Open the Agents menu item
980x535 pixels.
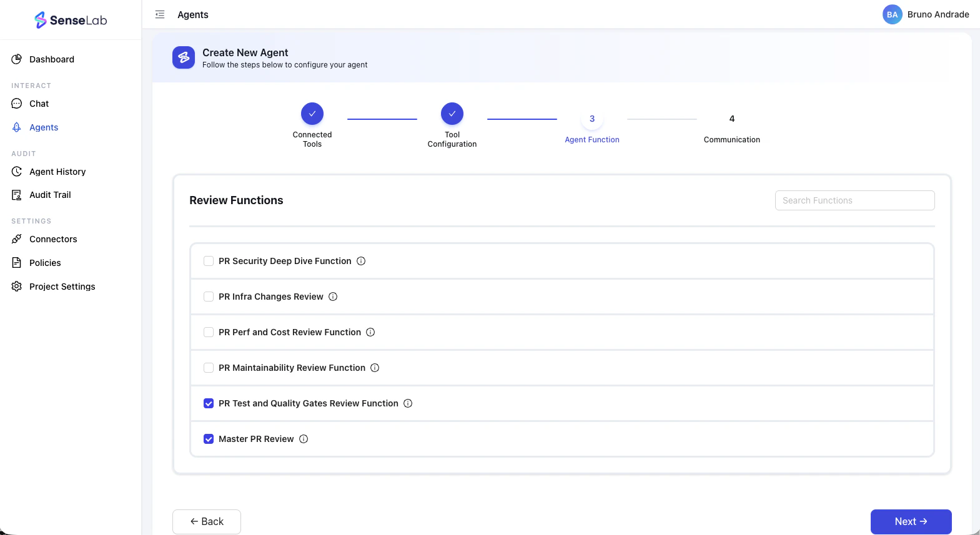click(x=71, y=127)
